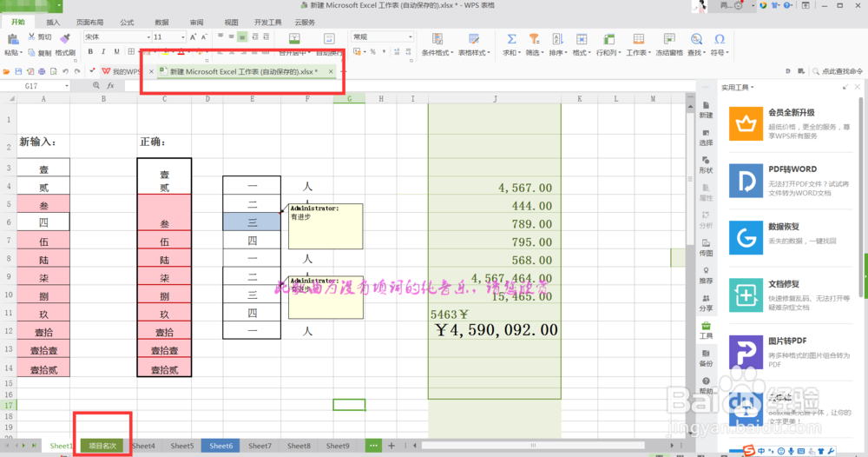Image resolution: width=868 pixels, height=457 pixels.
Task: Click the Wrap Text icon
Action: 329,39
